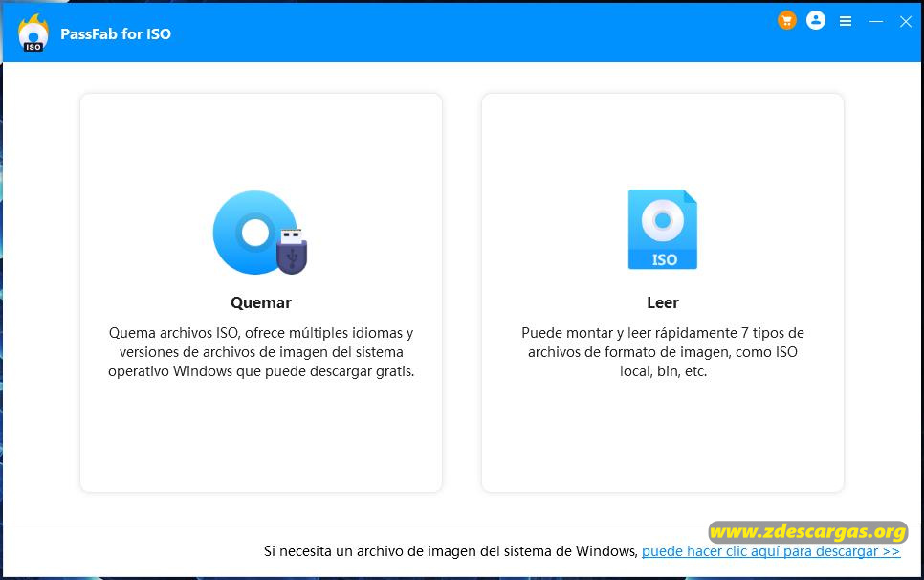This screenshot has width=924, height=580.
Task: Click the PassFab for ISO logo icon
Action: click(33, 33)
